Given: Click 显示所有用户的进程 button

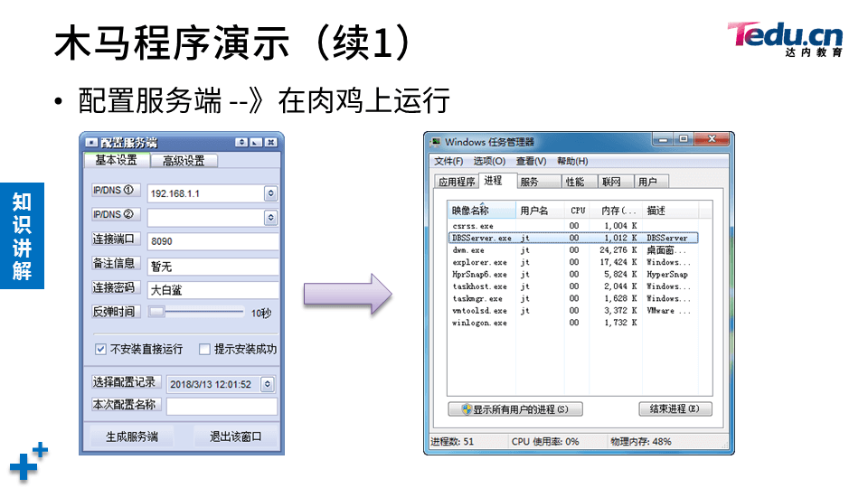Looking at the screenshot, I should pos(515,408).
